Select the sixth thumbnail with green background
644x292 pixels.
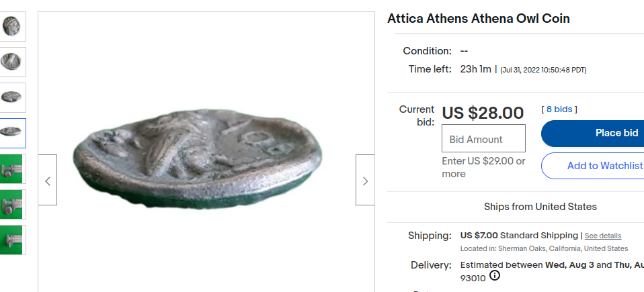pyautogui.click(x=11, y=204)
